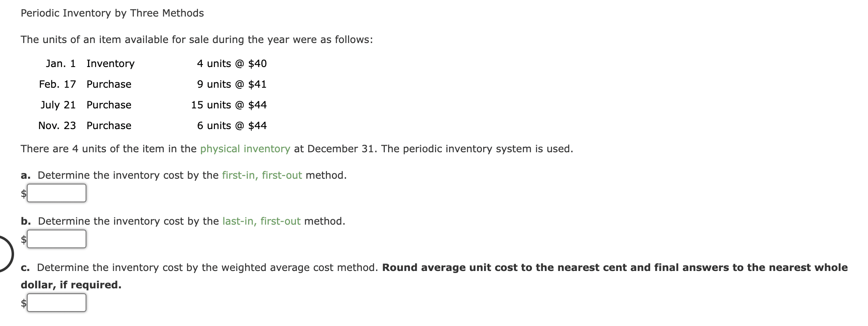Select the dollar sign before part a's box
Screen dimensions: 868x326
[x=23, y=192]
